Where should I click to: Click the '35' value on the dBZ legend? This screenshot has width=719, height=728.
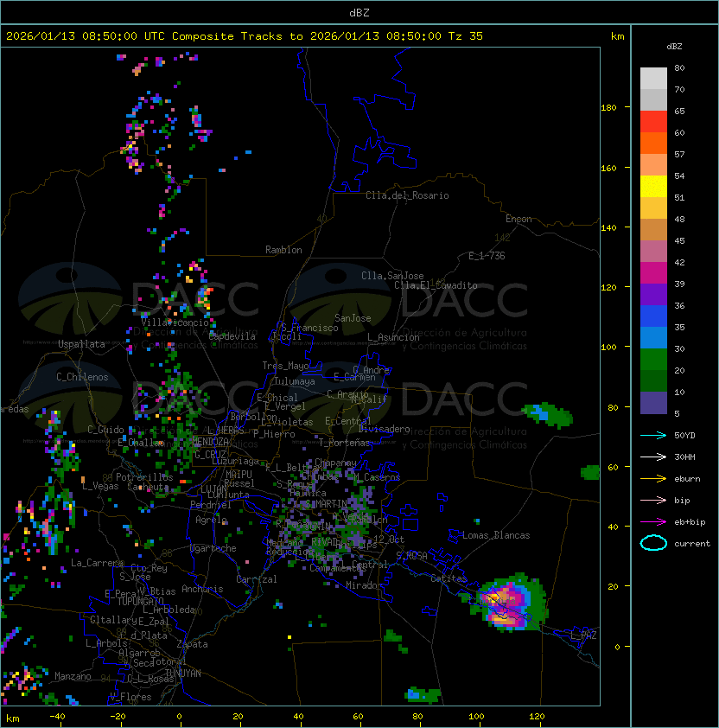679,328
